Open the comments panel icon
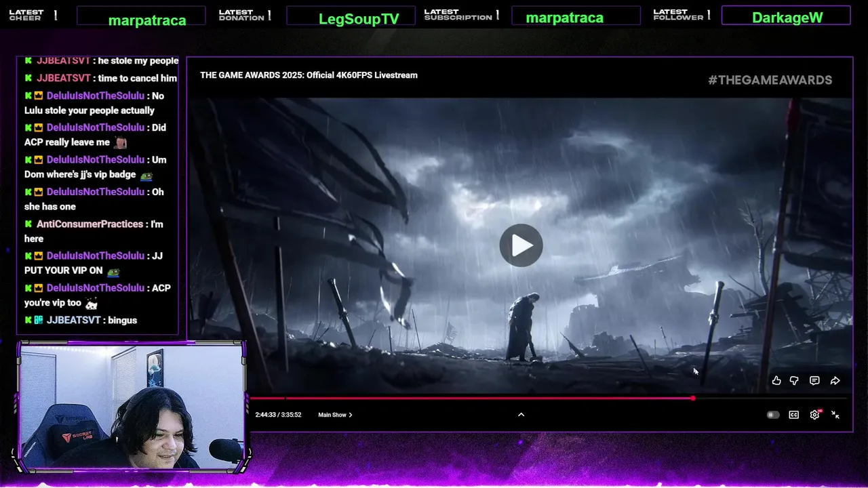 814,381
